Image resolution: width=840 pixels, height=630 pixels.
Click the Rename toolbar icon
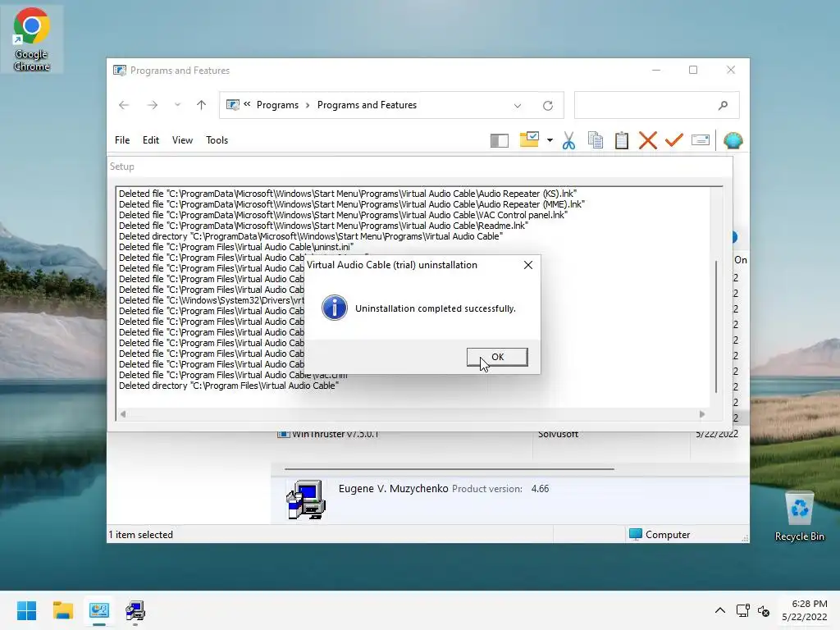coord(701,139)
